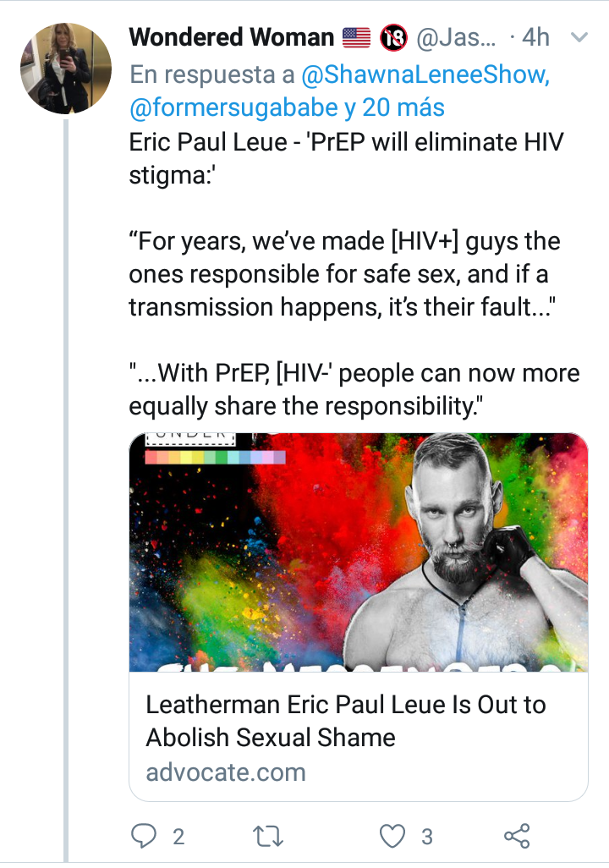Image resolution: width=609 pixels, height=868 pixels.
Task: Open the advocate.com source link
Action: pos(226,772)
